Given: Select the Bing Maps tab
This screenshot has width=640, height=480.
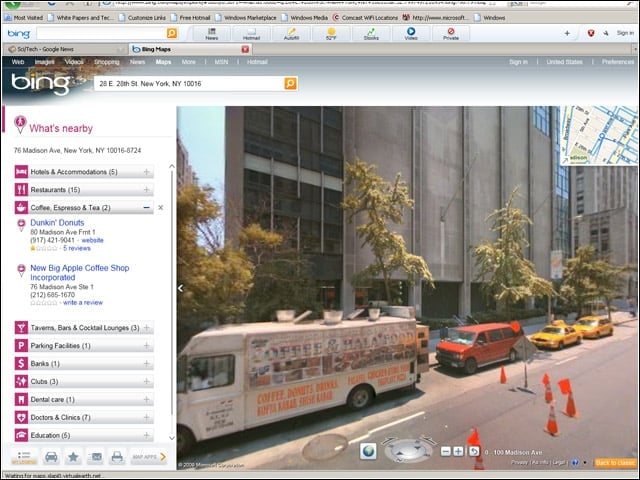Looking at the screenshot, I should click(x=190, y=49).
